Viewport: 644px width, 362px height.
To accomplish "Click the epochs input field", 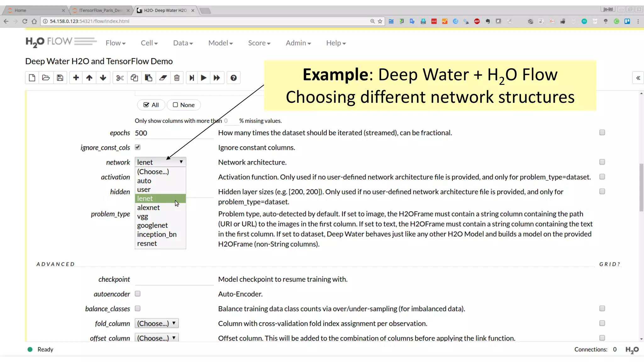I will [x=174, y=133].
